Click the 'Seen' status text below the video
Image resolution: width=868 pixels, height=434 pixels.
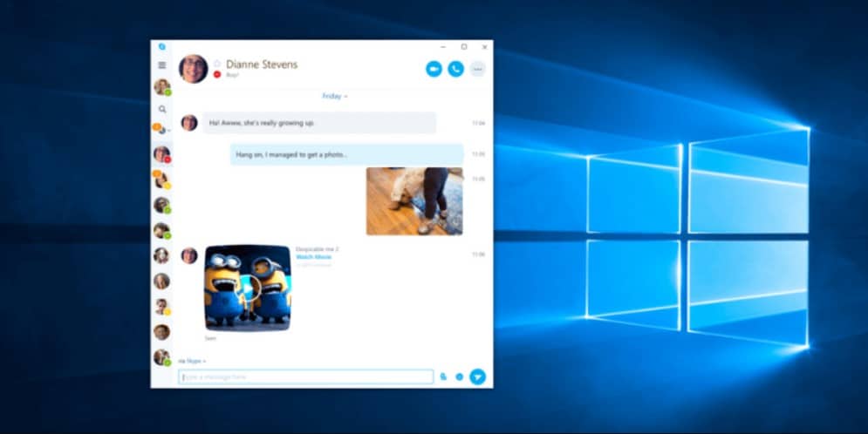point(210,338)
